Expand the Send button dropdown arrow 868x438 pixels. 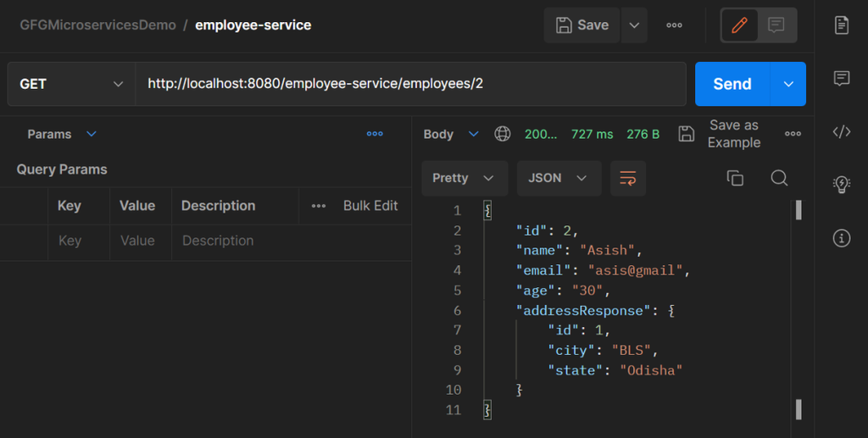point(788,84)
